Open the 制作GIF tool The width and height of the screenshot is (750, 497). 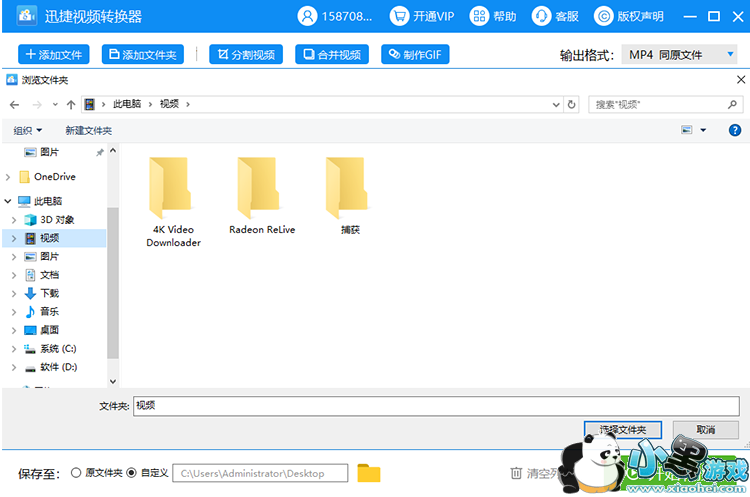[415, 55]
